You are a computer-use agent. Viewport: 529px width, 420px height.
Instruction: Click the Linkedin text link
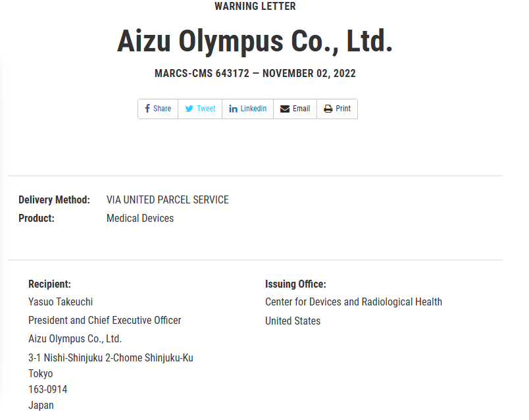[253, 109]
